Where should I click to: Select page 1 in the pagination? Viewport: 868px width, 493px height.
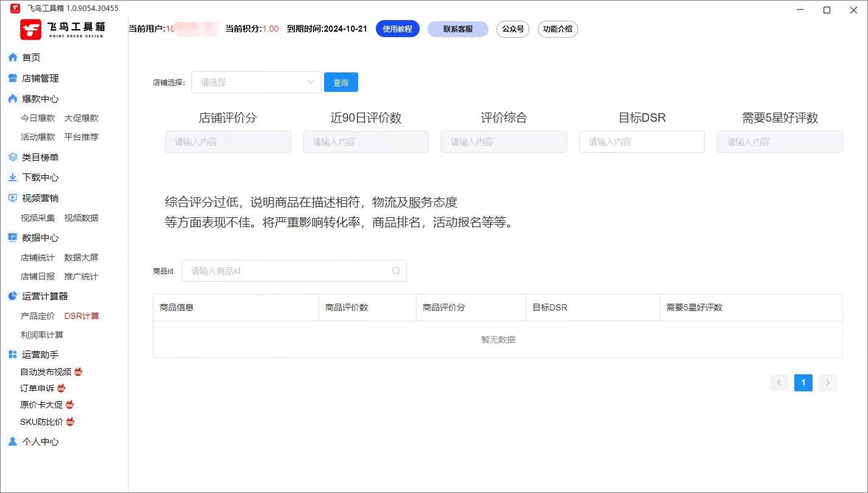[803, 383]
